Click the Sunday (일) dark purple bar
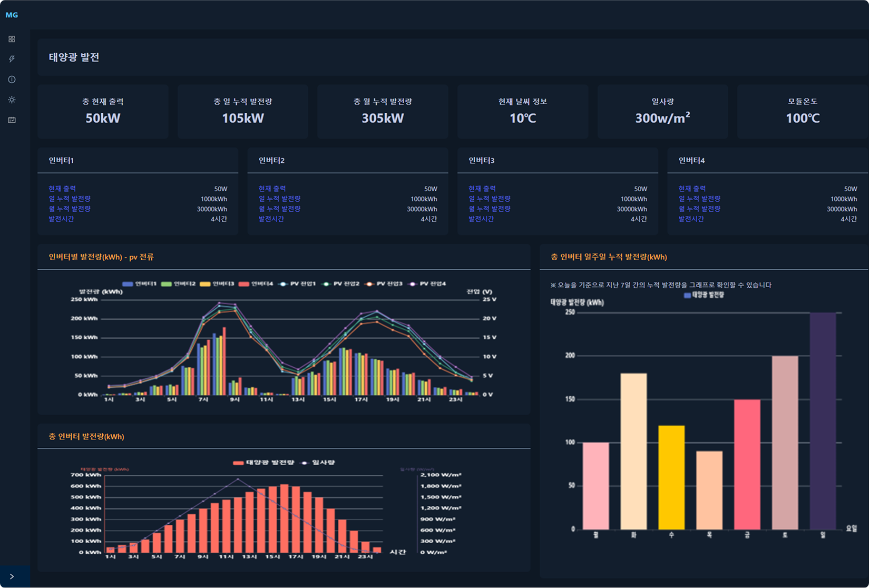Viewport: 869px width, 588px height. coord(823,421)
